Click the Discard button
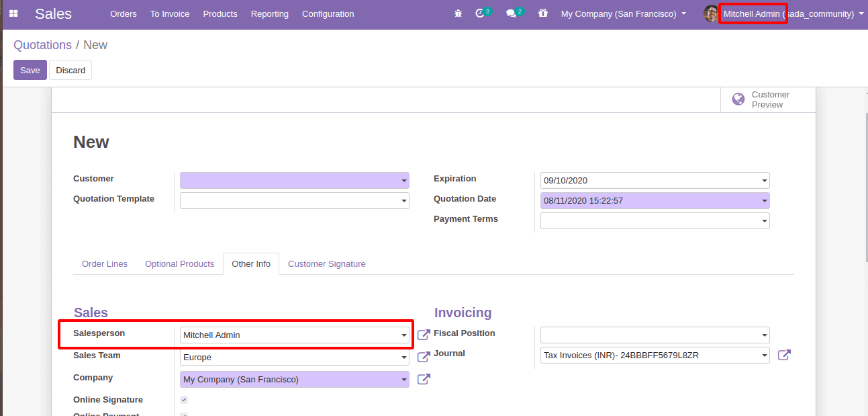The width and height of the screenshot is (868, 416). click(x=70, y=70)
